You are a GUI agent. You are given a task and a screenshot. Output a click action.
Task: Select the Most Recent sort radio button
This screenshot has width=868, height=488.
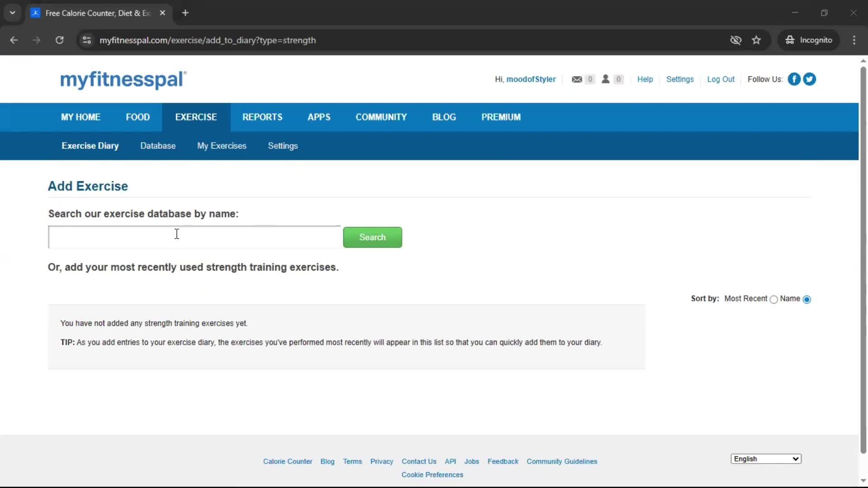(x=774, y=300)
